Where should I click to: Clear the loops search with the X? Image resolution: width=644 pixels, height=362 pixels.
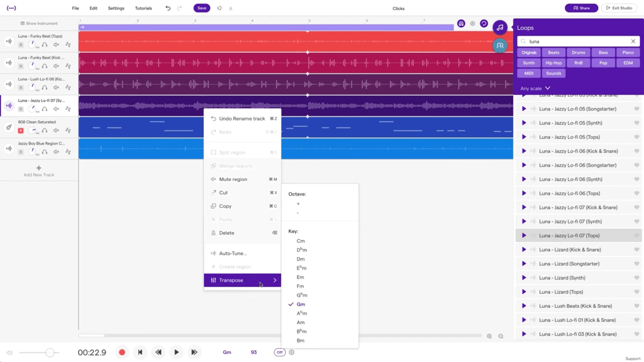pyautogui.click(x=633, y=41)
